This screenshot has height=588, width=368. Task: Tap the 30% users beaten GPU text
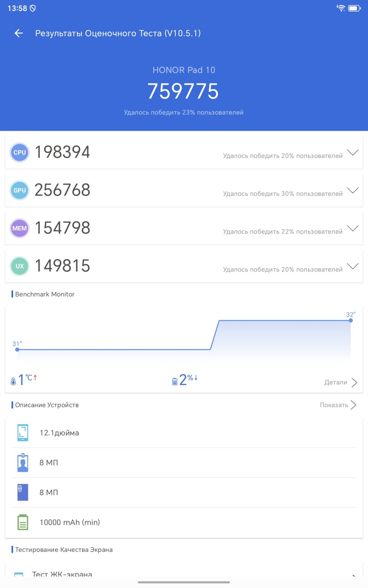coord(283,194)
